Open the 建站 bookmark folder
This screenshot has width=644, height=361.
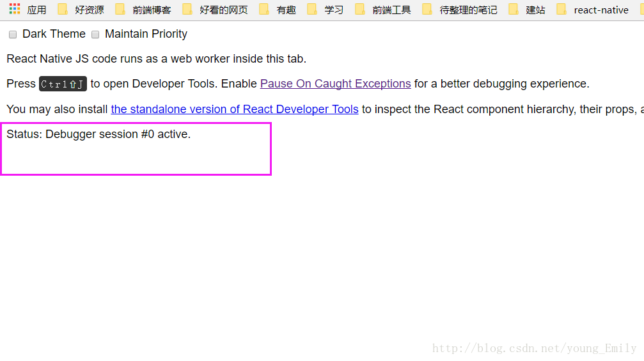tap(527, 10)
